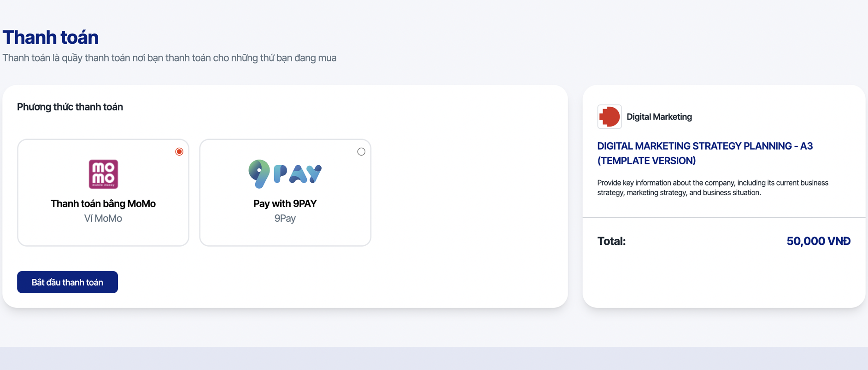Click the 50,000 VNĐ total amount
Viewport: 868px width, 370px height.
tap(818, 241)
